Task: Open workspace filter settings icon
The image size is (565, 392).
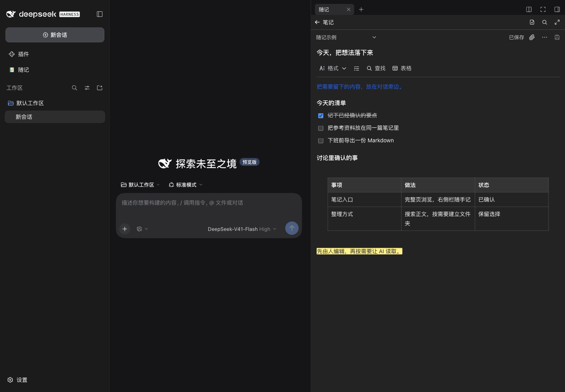Action: coord(87,88)
